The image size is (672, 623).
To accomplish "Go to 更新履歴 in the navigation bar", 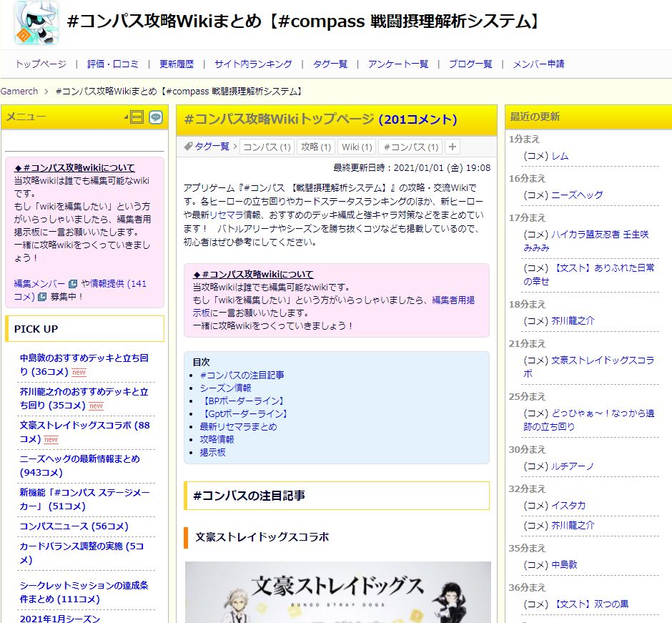I will (177, 64).
